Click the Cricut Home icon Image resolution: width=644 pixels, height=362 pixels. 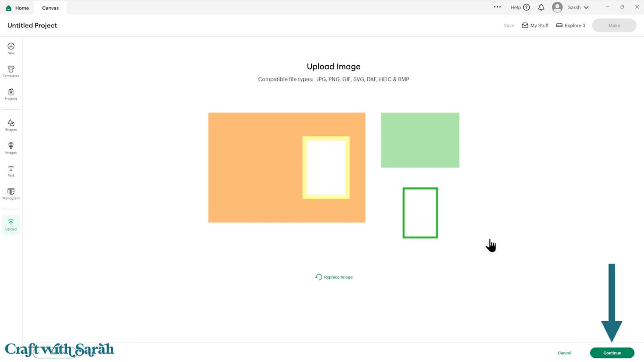click(9, 8)
